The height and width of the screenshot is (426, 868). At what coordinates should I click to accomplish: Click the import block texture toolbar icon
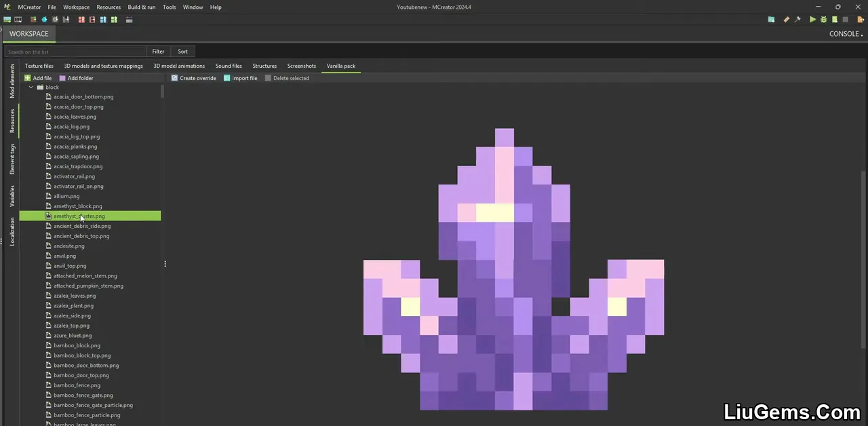33,20
